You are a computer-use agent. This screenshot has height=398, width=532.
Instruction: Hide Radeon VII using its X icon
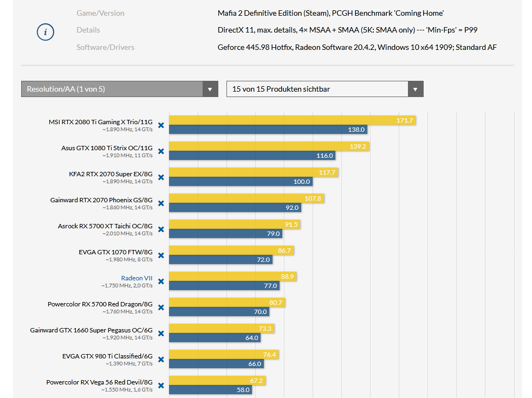160,281
